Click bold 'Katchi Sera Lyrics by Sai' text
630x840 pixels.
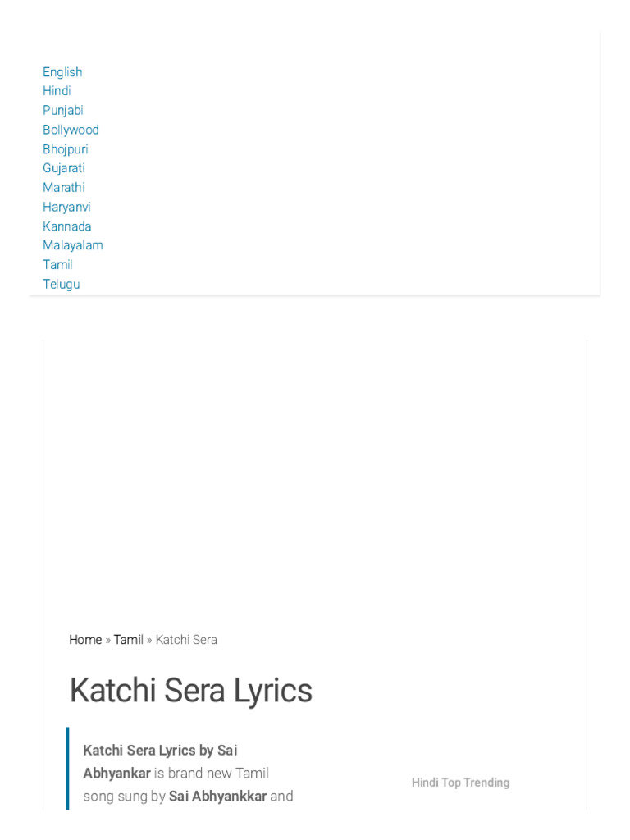[x=160, y=750]
